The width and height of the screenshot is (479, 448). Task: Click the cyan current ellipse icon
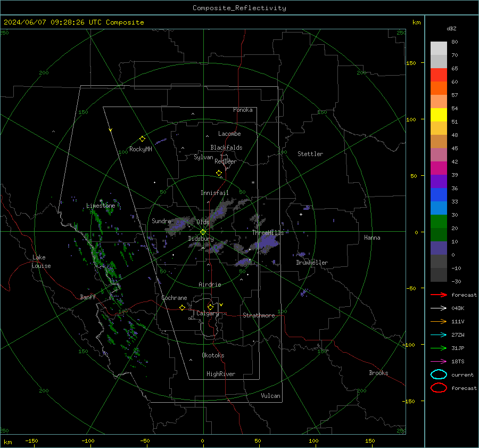click(439, 374)
